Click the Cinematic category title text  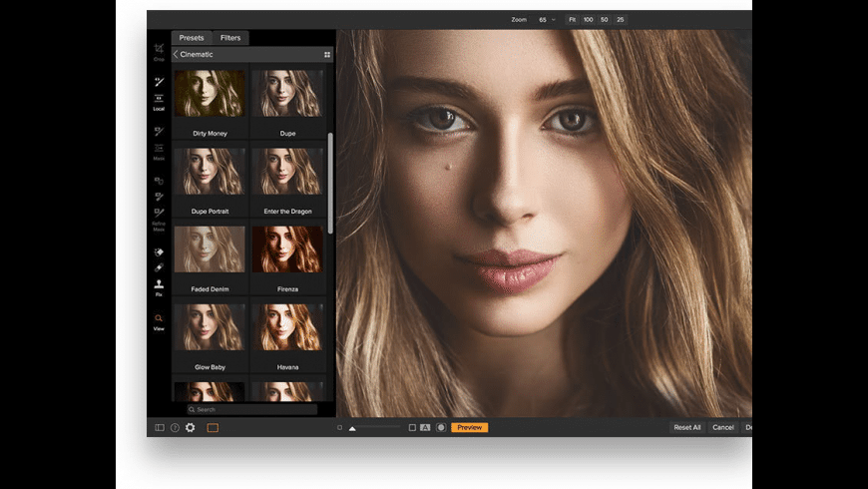[197, 54]
